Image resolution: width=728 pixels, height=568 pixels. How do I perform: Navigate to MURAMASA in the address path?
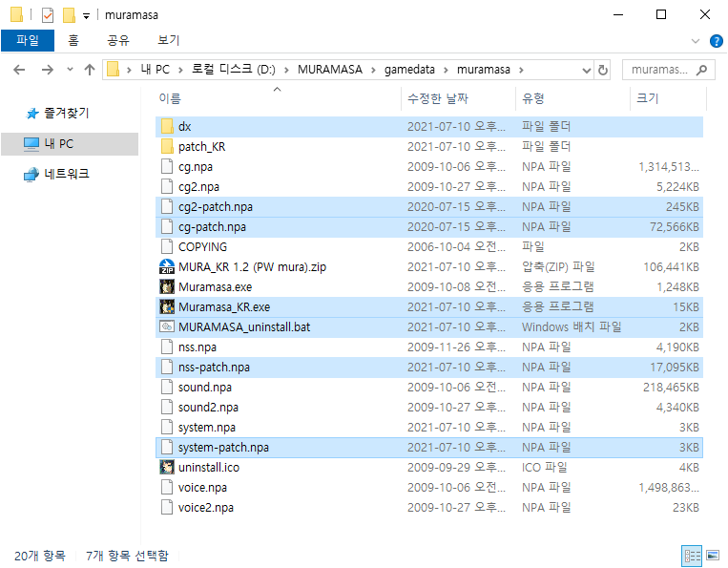point(329,70)
